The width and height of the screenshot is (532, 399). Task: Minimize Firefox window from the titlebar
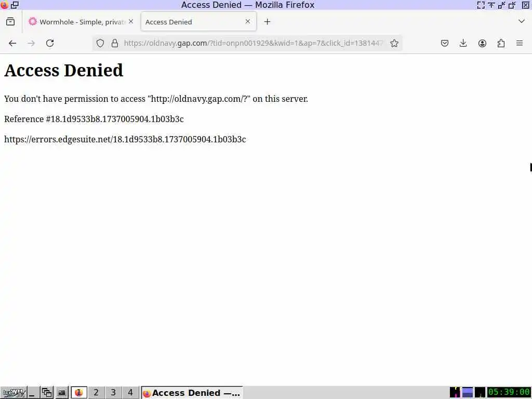tap(502, 5)
